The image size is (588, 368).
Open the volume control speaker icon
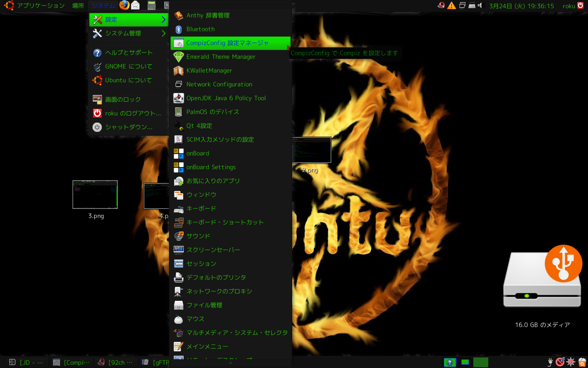481,6
